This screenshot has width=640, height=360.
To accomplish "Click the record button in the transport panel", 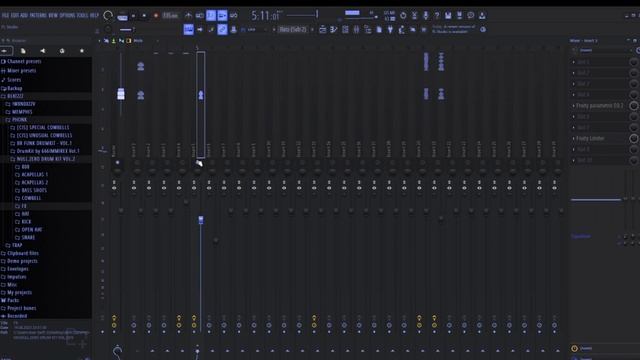I will [156, 16].
